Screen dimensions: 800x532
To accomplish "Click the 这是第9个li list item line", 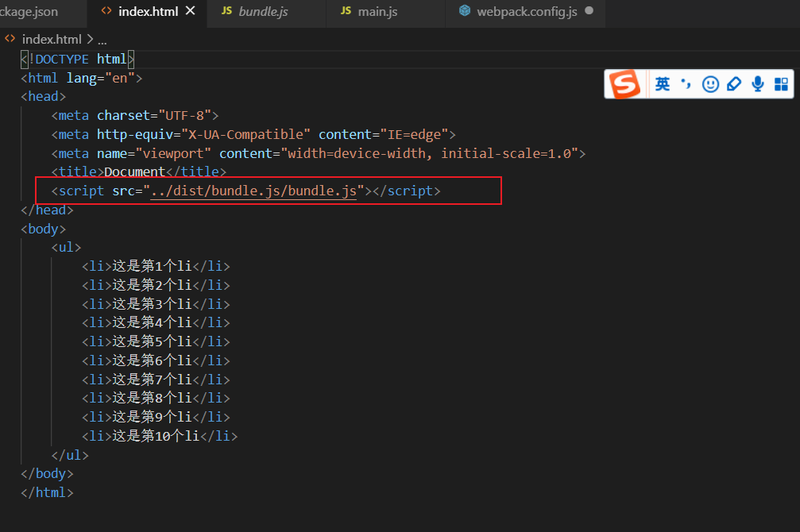I will 156,417.
